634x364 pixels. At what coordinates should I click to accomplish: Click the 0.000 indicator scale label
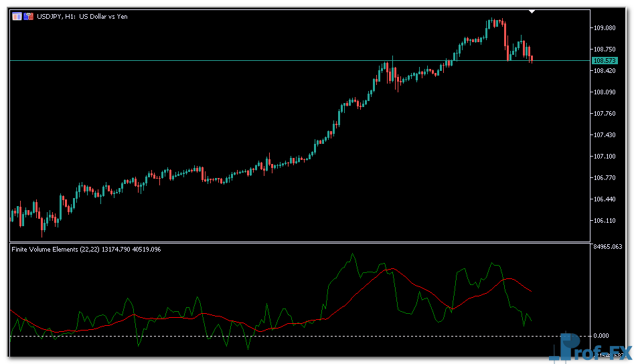(x=602, y=336)
